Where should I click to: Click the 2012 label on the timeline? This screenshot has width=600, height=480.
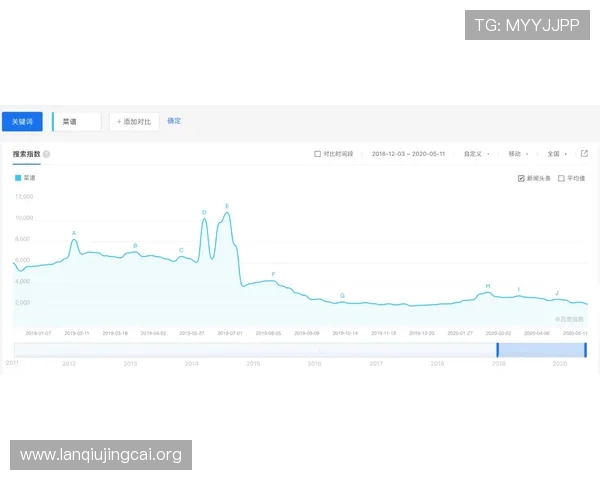(69, 364)
